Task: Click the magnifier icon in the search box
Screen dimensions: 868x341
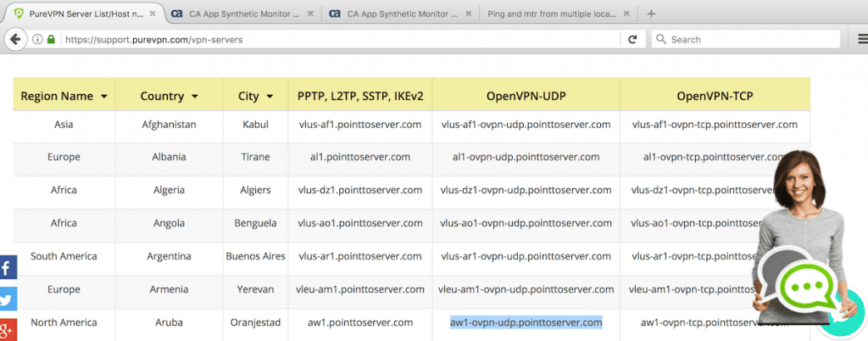Action: [x=661, y=39]
